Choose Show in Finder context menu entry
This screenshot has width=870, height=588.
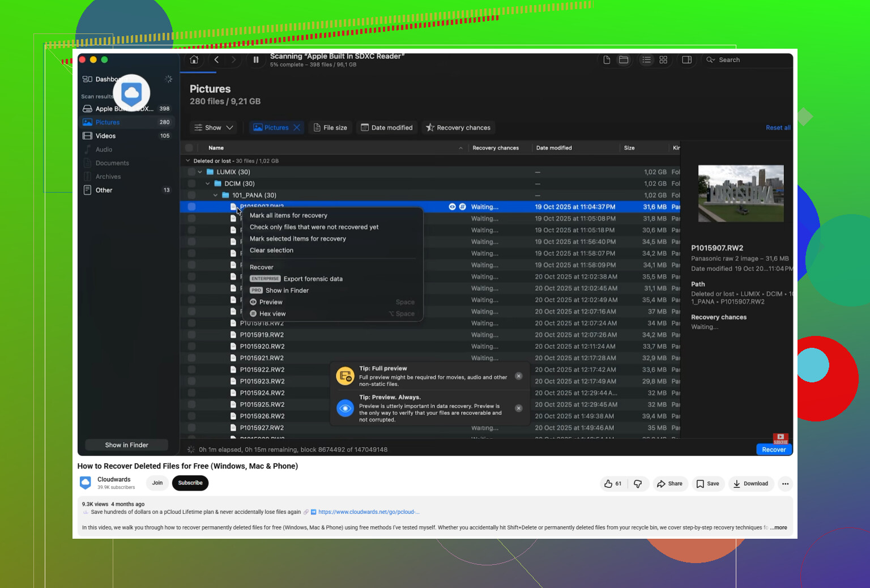pos(333,290)
